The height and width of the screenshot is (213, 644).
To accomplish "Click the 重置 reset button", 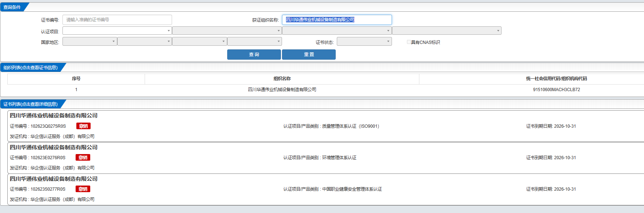I will point(309,55).
